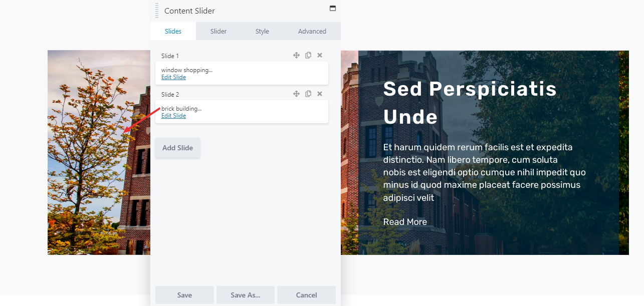Screen dimensions: 644x306
Task: Open the Advanced tab
Action: pyautogui.click(x=312, y=31)
